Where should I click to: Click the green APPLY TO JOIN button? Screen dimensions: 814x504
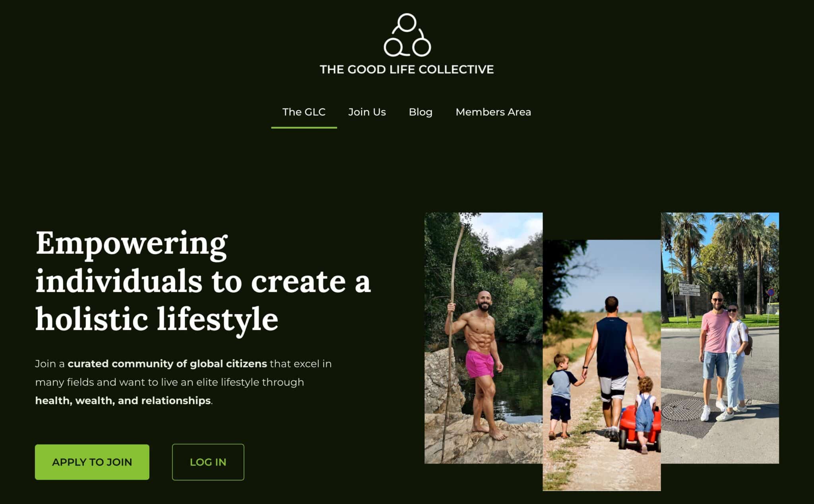tap(92, 462)
